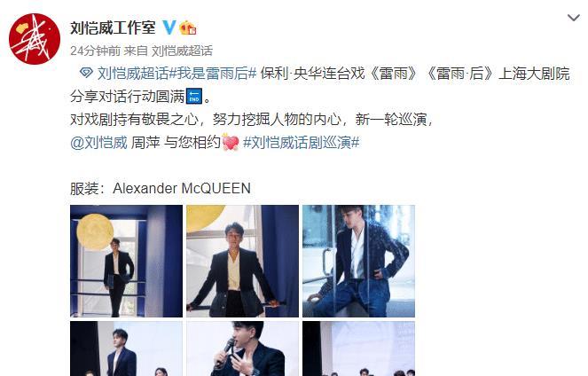Open sixth photo of group on stage

359,349
